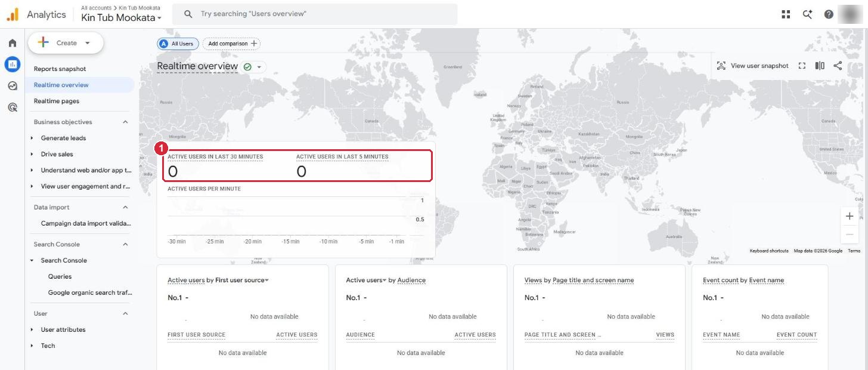The image size is (868, 370).
Task: Zoom in on the map with plus
Action: (850, 216)
